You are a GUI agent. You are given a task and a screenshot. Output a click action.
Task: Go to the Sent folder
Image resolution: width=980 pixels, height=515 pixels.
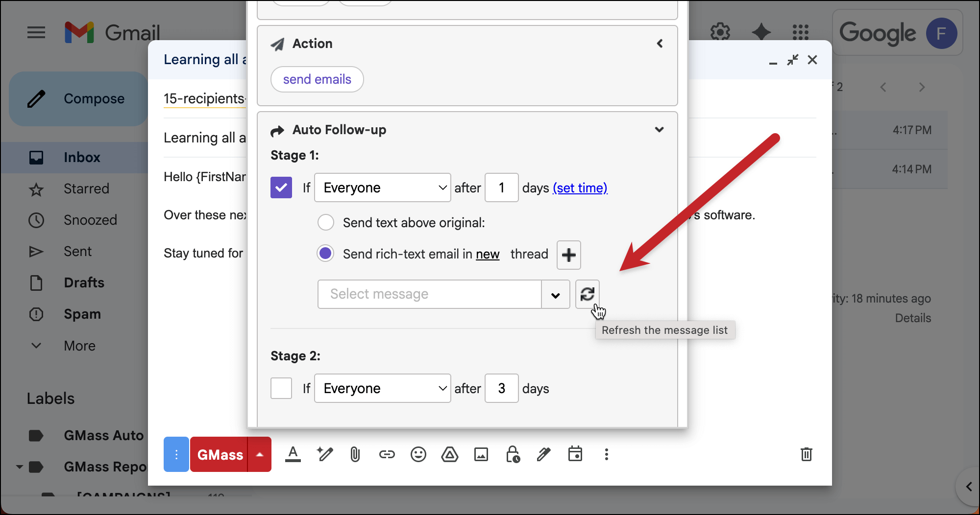77,252
